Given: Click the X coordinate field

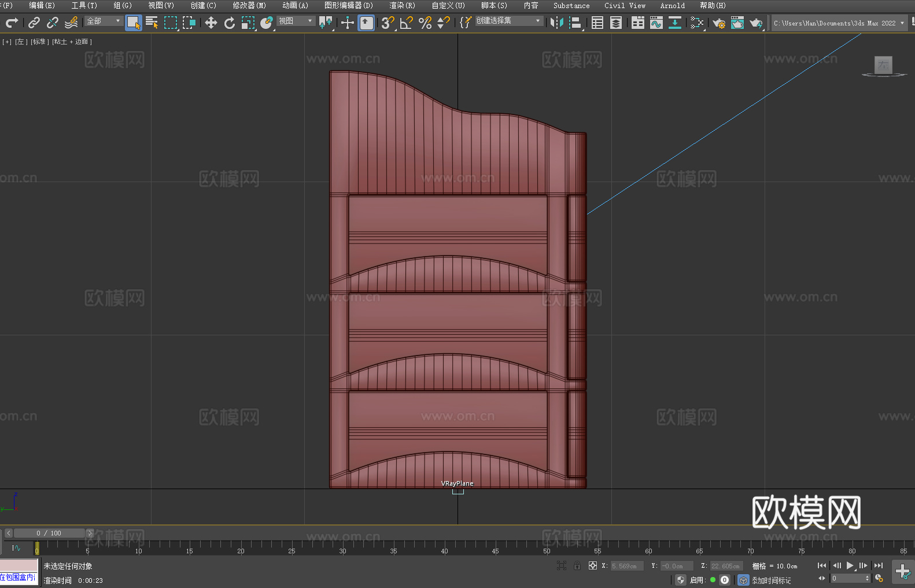Looking at the screenshot, I should [x=628, y=566].
